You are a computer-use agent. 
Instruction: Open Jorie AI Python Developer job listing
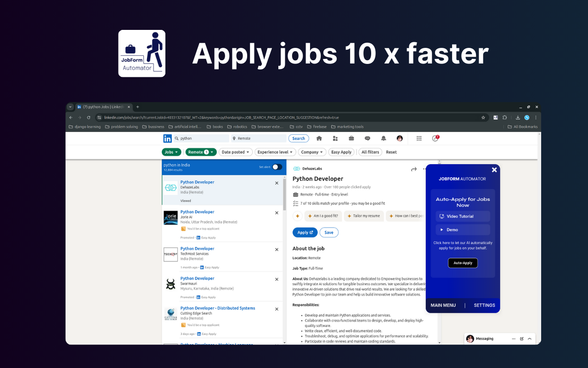(x=197, y=212)
